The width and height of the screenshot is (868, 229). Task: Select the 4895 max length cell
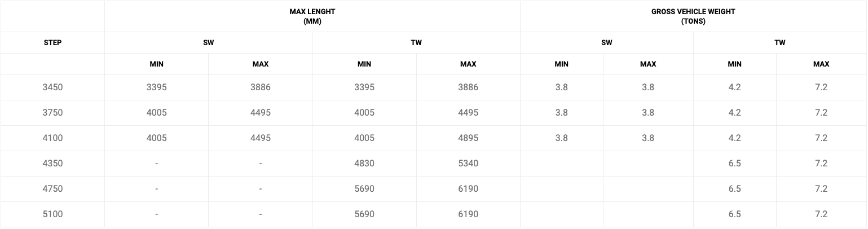click(468, 138)
